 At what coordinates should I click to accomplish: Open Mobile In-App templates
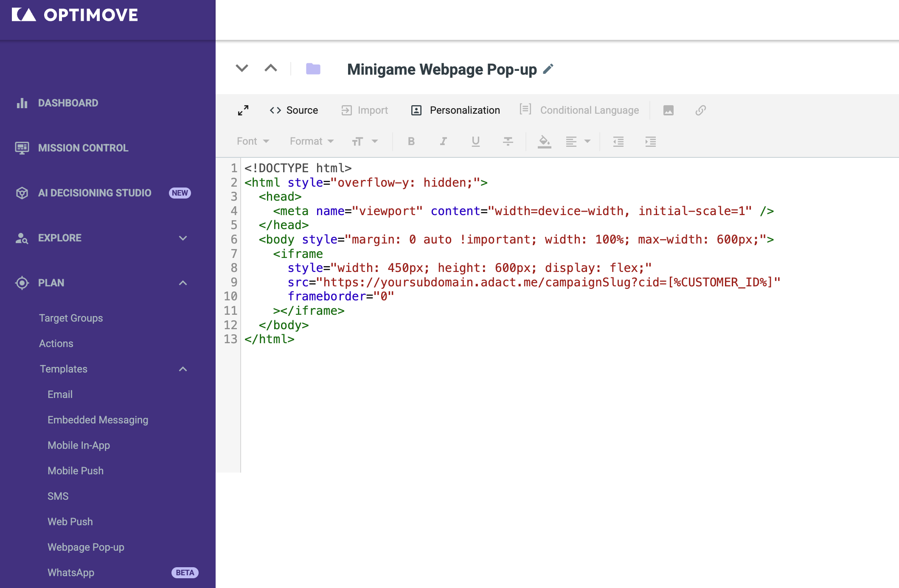click(79, 445)
